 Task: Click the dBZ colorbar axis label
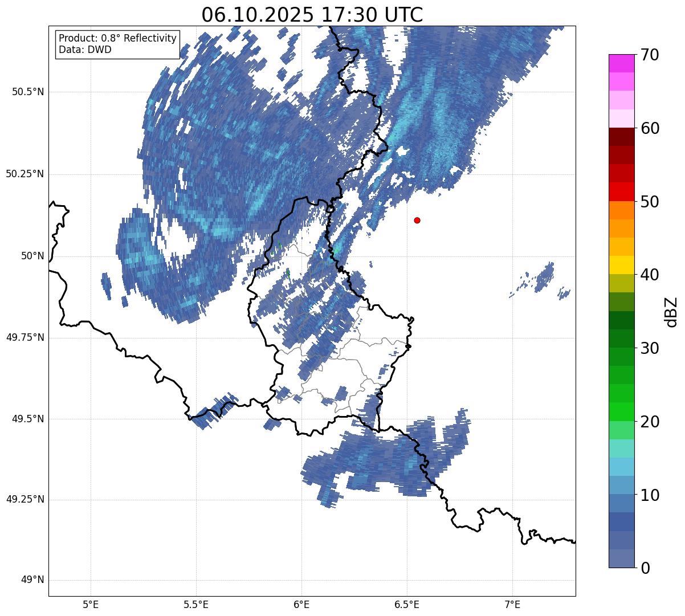click(671, 311)
